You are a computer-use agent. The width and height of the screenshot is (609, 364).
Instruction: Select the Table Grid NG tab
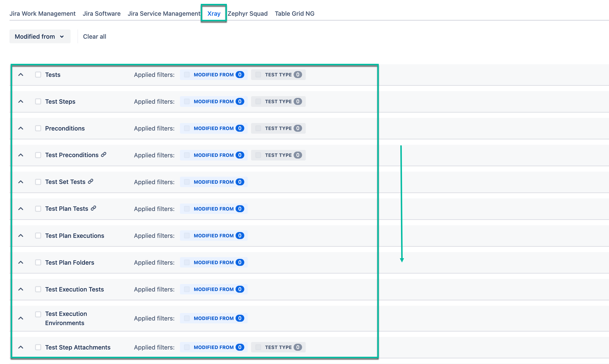294,14
